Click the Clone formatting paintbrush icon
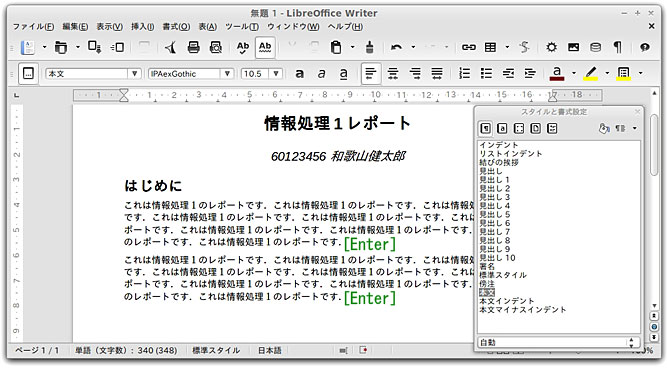Screen dimensions: 667x368 coord(370,47)
